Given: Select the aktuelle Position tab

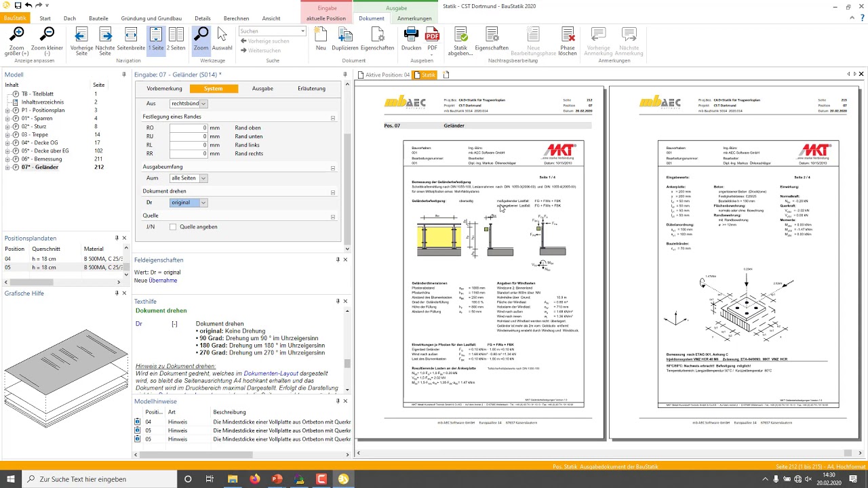Looking at the screenshot, I should [326, 18].
